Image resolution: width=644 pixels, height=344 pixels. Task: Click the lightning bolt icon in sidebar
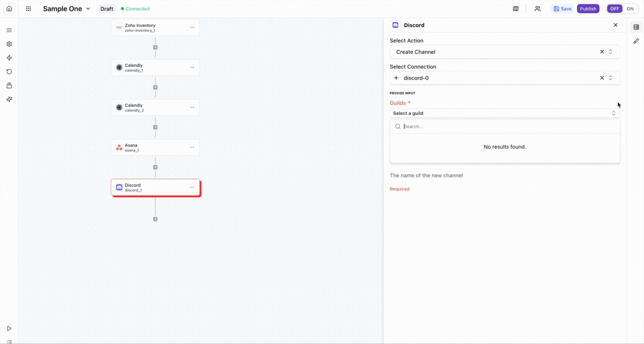click(x=9, y=58)
